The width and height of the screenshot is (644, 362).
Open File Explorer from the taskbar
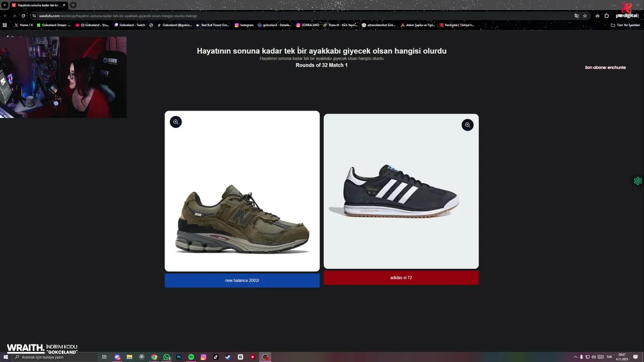click(129, 357)
